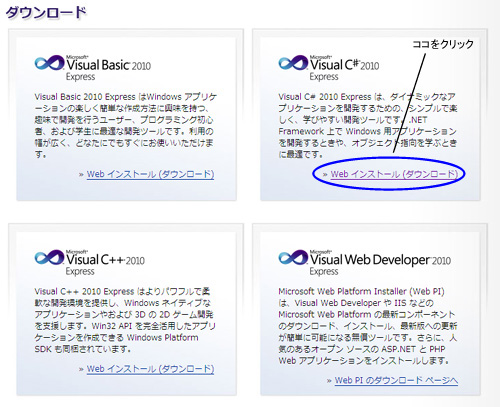
Task: Click 'Express' label under Visual C++ title
Action: click(80, 272)
